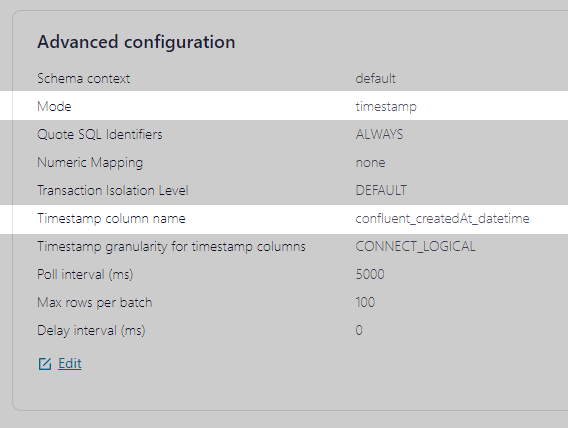
Task: Select the Mode row label
Action: pyautogui.click(x=54, y=106)
